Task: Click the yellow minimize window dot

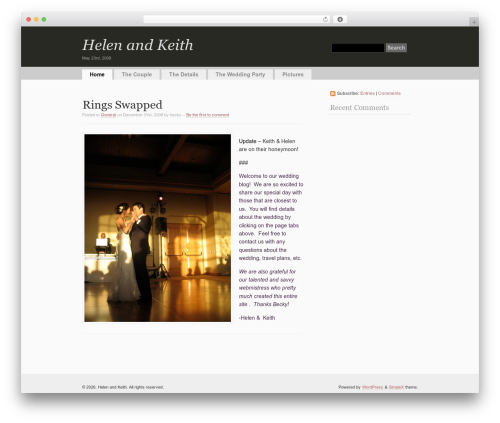Action: (36, 19)
